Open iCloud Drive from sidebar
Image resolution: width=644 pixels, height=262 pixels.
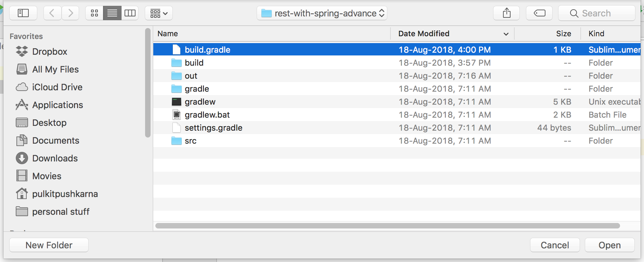[49, 87]
